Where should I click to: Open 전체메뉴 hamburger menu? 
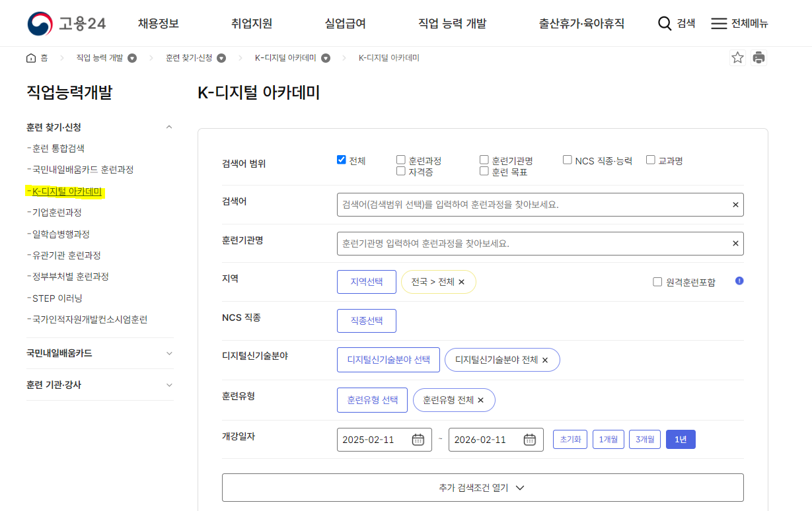(x=719, y=24)
